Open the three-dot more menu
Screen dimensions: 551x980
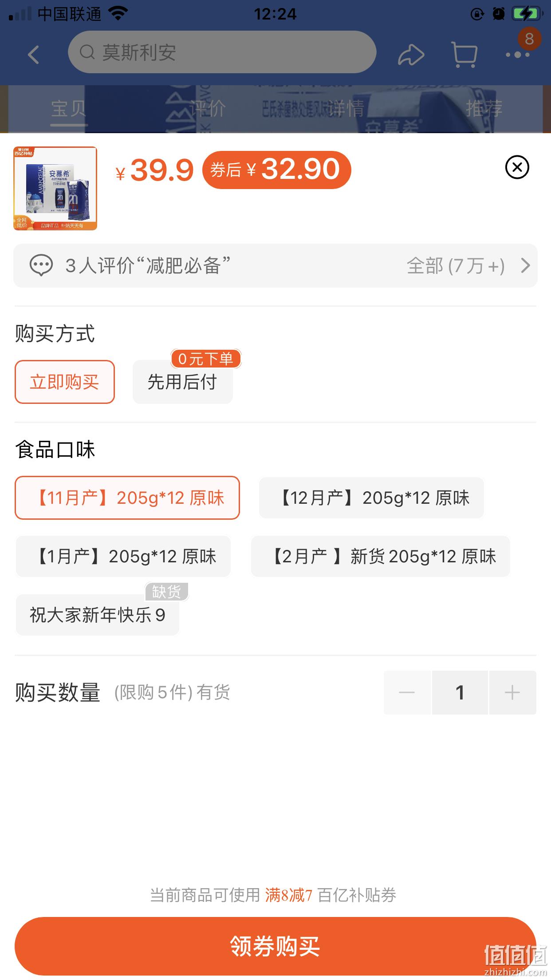coord(518,55)
